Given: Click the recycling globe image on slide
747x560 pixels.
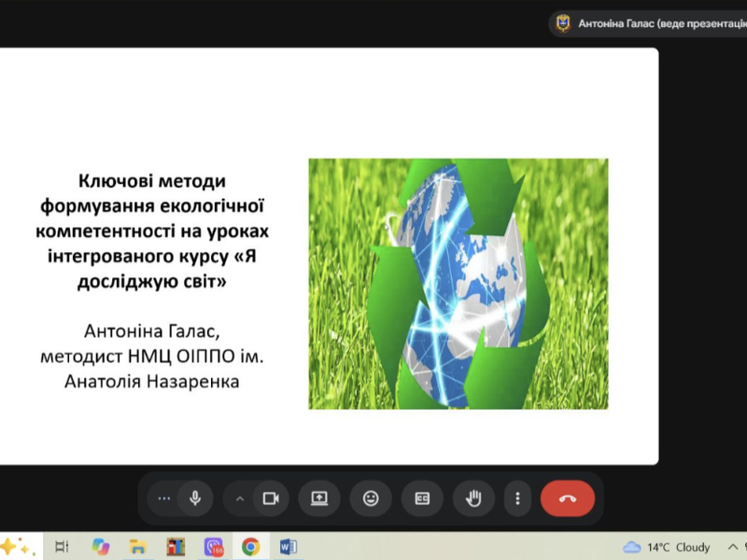Looking at the screenshot, I should 458,284.
